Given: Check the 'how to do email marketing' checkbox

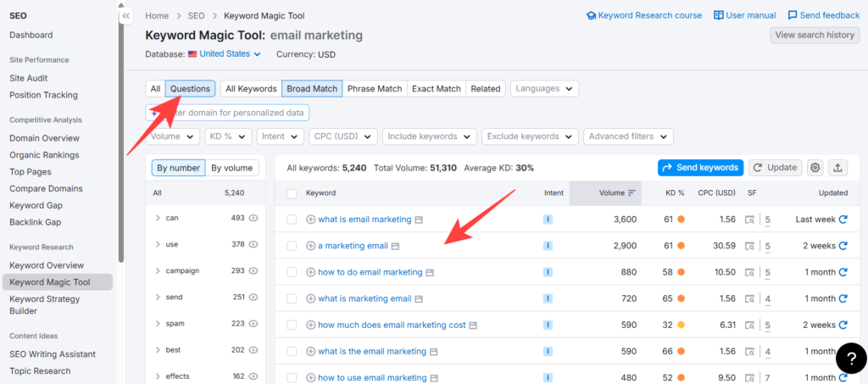Looking at the screenshot, I should [292, 272].
